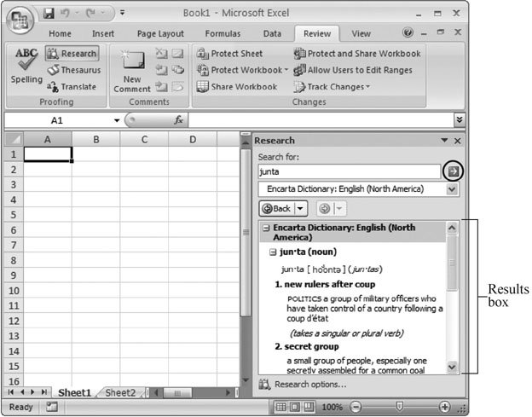
Task: Run Spelling check
Action: pos(26,66)
